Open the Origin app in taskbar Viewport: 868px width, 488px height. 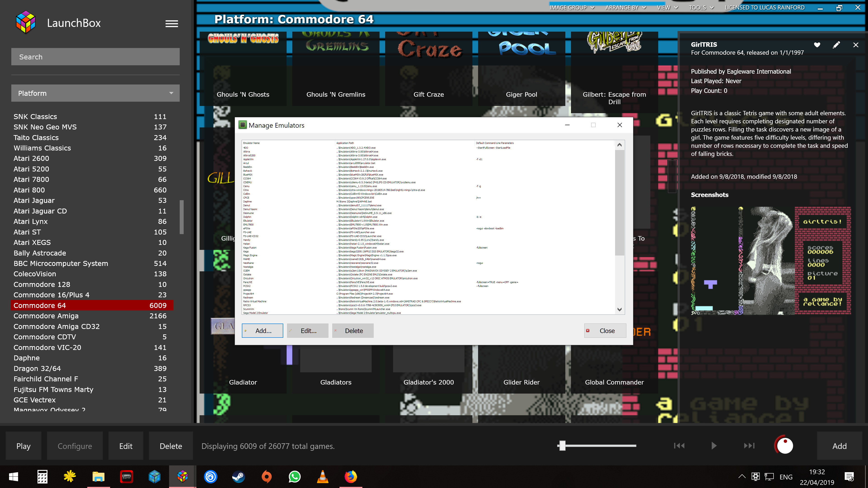[x=267, y=477]
